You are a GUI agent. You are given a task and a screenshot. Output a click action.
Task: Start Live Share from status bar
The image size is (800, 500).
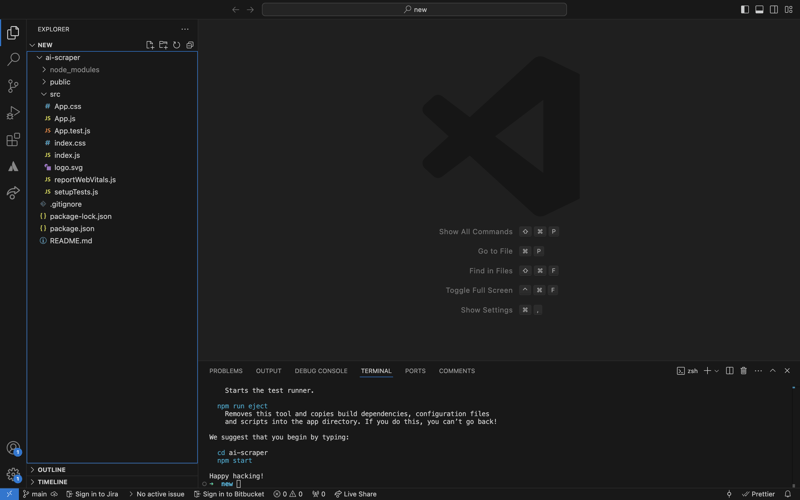(x=356, y=494)
